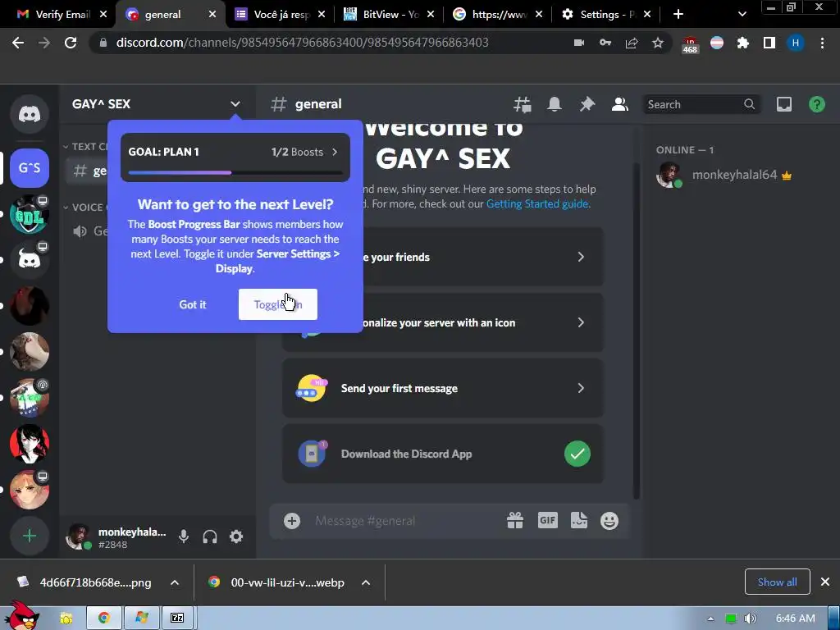The image size is (840, 630).
Task: Click the Angry Birds start button
Action: tap(22, 615)
